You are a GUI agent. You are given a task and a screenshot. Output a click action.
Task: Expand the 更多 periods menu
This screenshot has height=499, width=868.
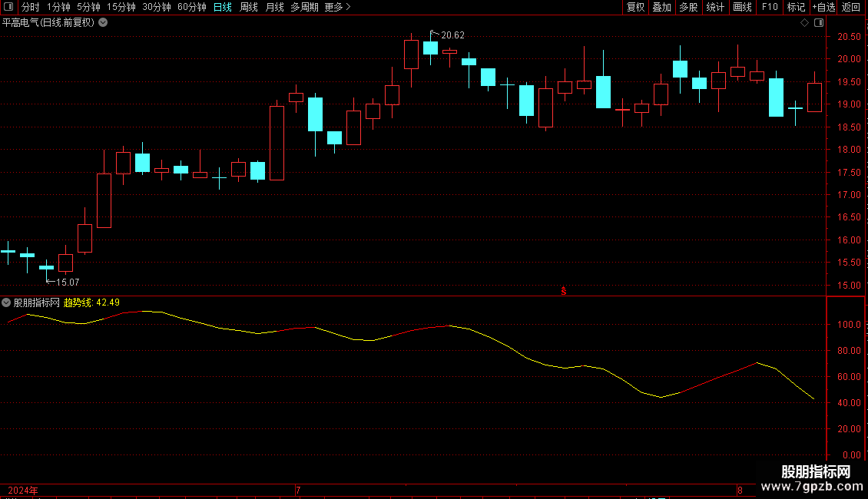(x=338, y=7)
